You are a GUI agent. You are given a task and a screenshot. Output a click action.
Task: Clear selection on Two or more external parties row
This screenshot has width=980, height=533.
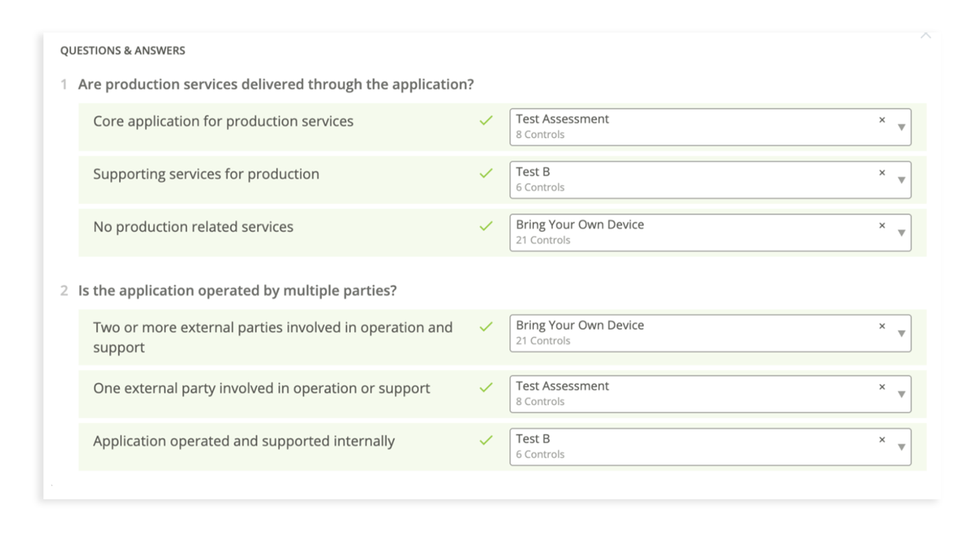point(881,326)
